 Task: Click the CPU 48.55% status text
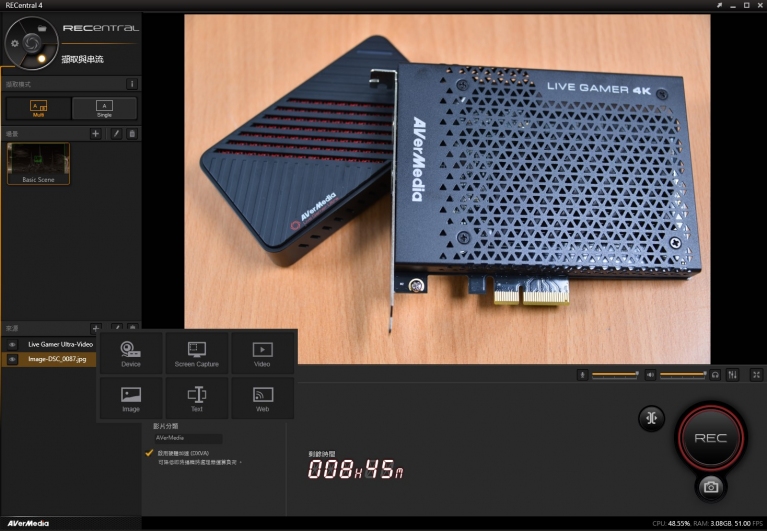point(671,524)
